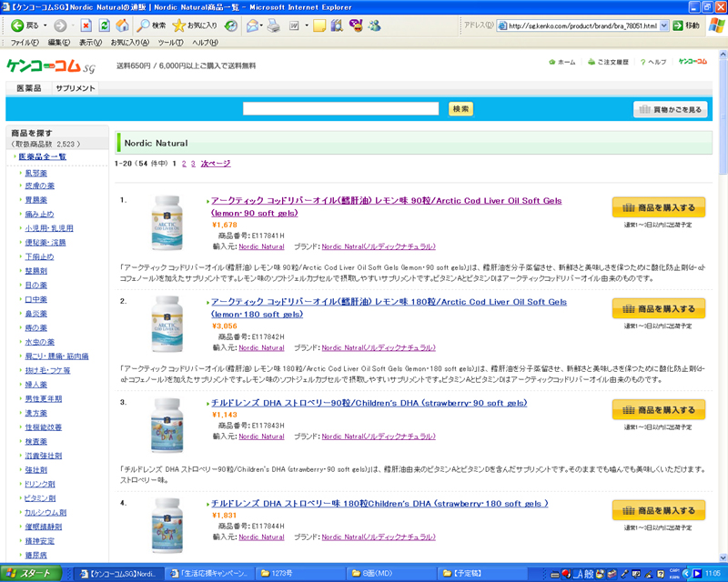This screenshot has width=728, height=582.
Task: Open the IE Search (検索) toolbar button
Action: point(151,25)
